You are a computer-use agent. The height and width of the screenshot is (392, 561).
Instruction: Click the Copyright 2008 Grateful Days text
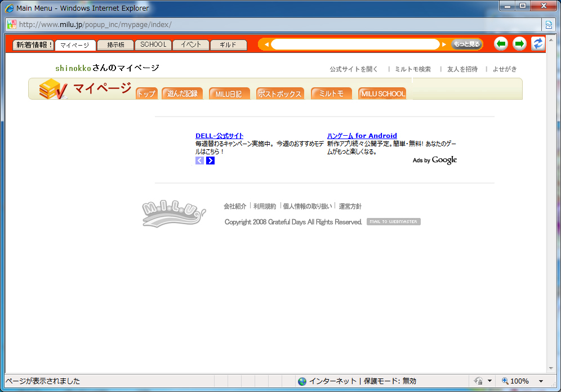pyautogui.click(x=293, y=222)
